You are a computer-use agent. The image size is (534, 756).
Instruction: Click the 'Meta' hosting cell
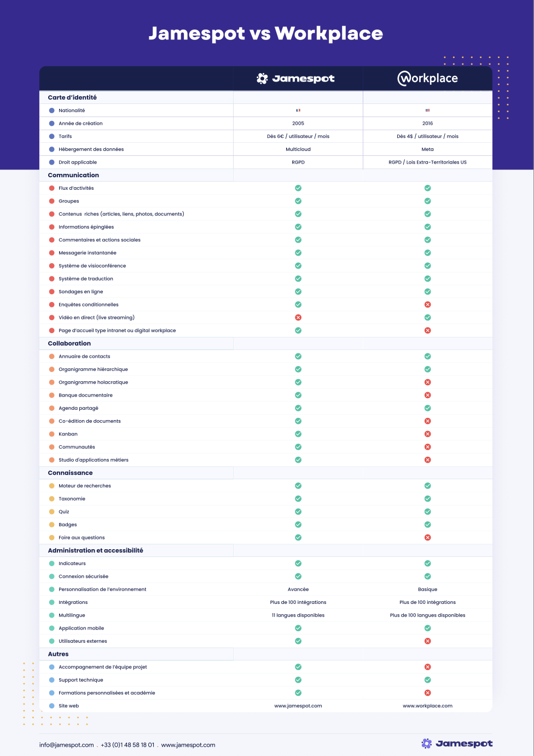tap(428, 149)
